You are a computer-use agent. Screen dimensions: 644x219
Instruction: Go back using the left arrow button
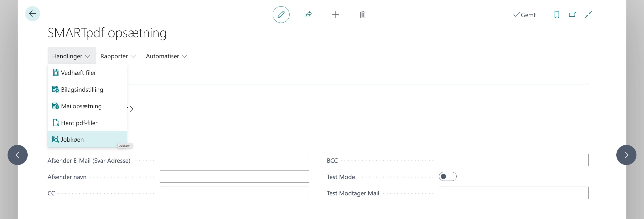pyautogui.click(x=32, y=14)
